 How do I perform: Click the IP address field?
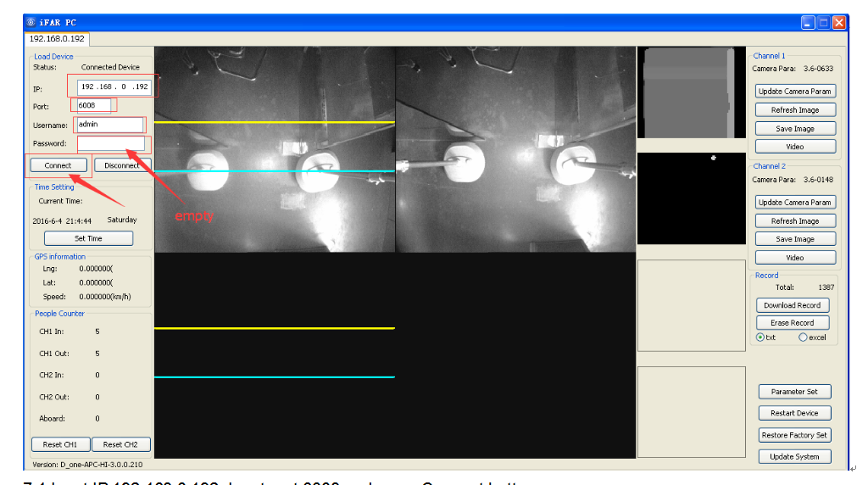(x=114, y=86)
